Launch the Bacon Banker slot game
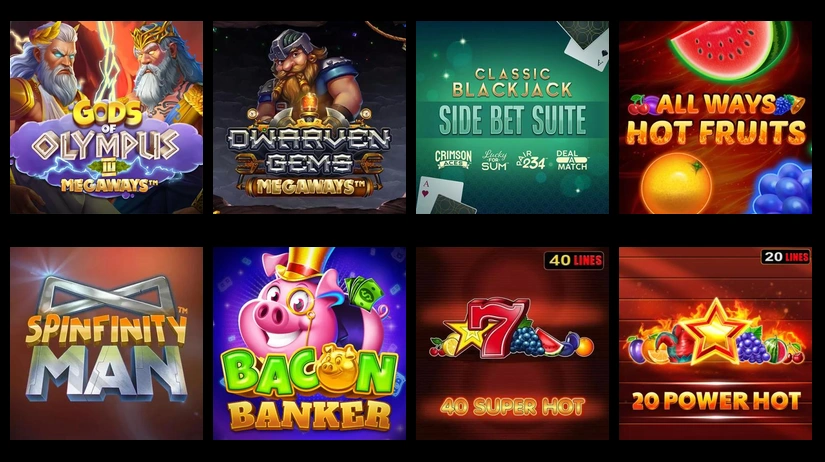Image resolution: width=825 pixels, height=462 pixels. [309, 344]
